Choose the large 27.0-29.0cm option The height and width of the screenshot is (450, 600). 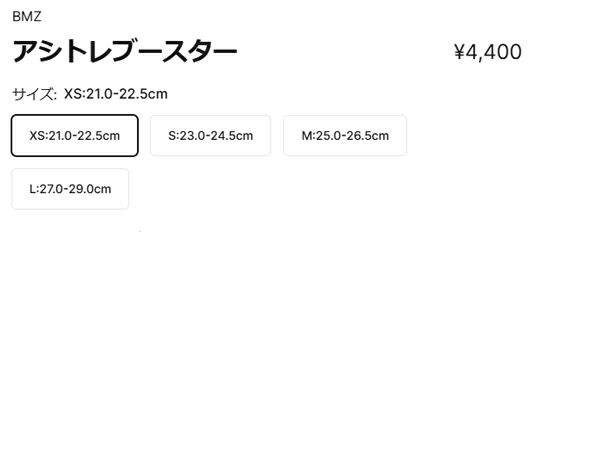click(70, 188)
